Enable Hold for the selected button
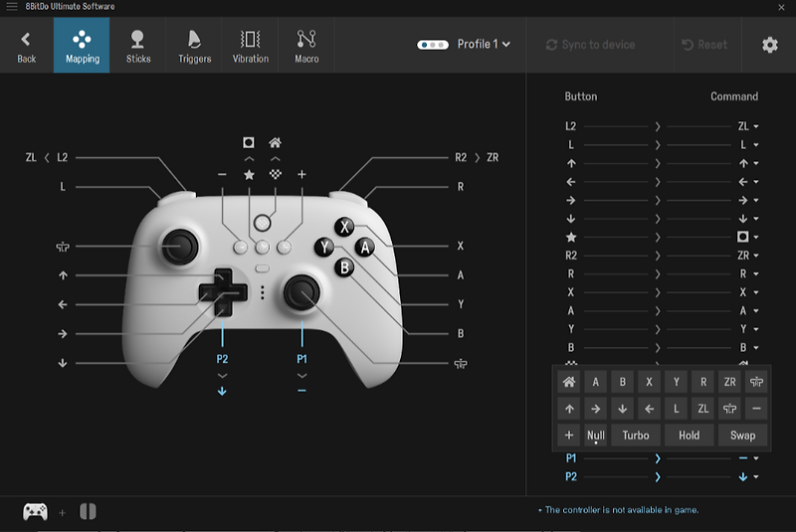796x532 pixels. point(690,436)
